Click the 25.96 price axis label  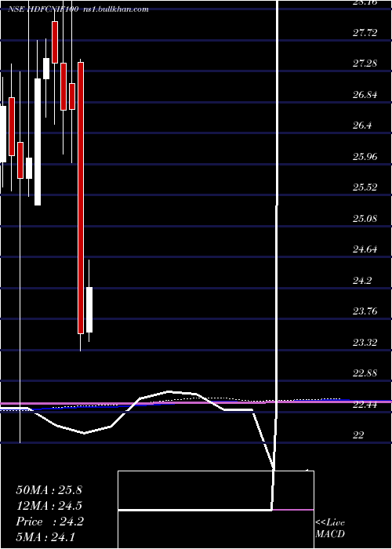pos(365,156)
